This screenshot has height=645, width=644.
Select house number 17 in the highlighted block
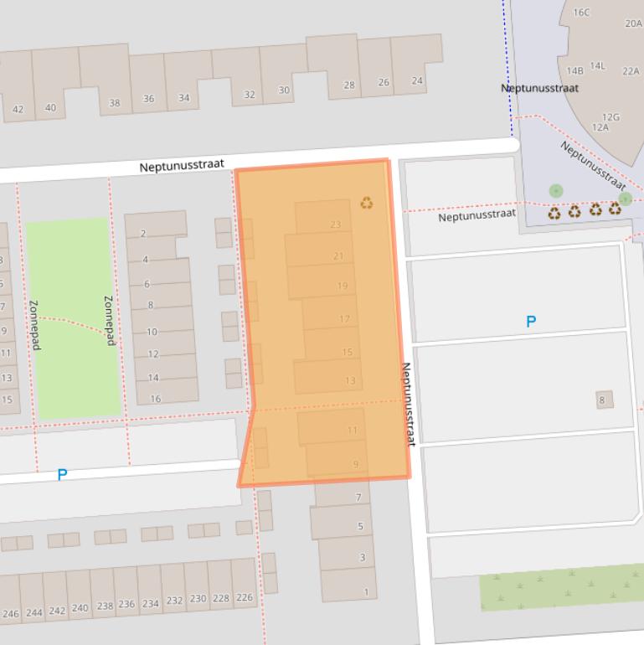coord(344,319)
